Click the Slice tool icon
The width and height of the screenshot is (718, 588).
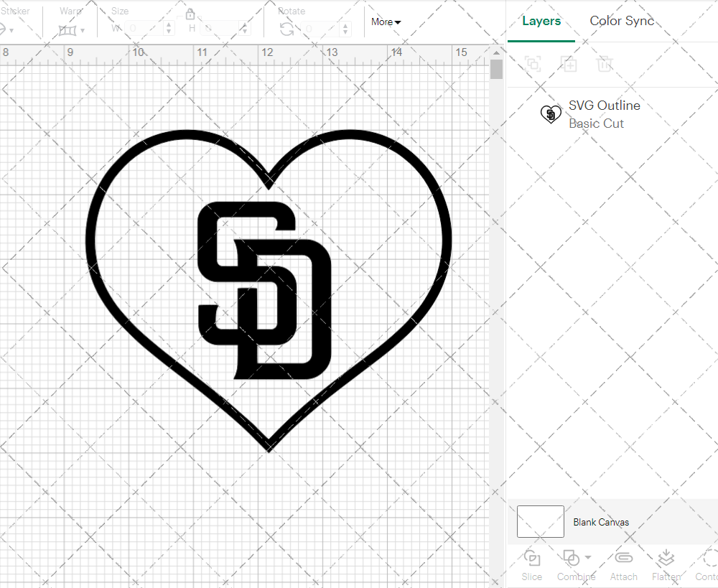[532, 559]
